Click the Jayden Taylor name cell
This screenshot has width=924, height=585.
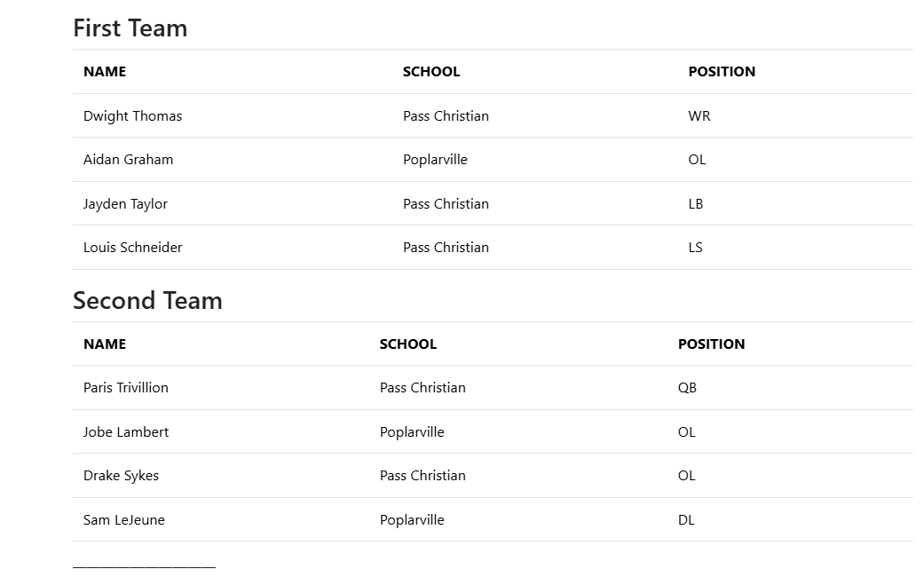125,204
